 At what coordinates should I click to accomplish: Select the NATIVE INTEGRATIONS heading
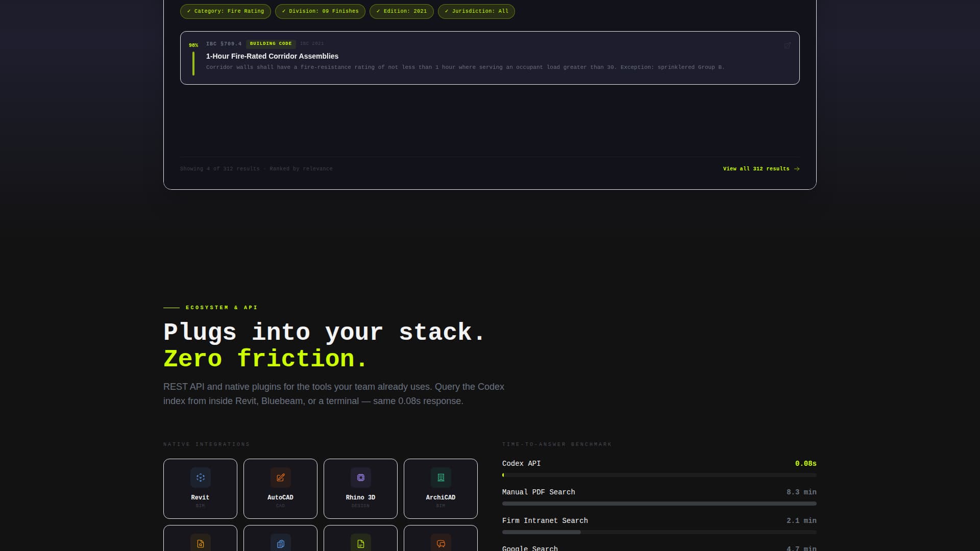[x=206, y=444]
